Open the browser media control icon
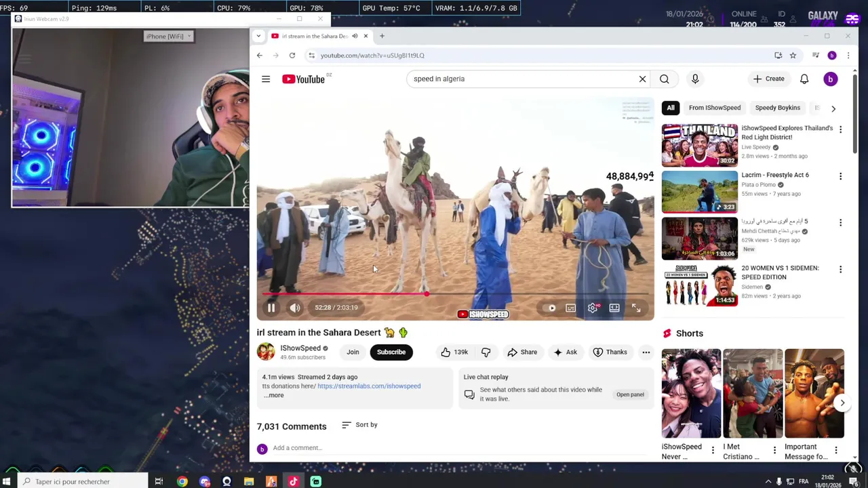 (x=816, y=56)
